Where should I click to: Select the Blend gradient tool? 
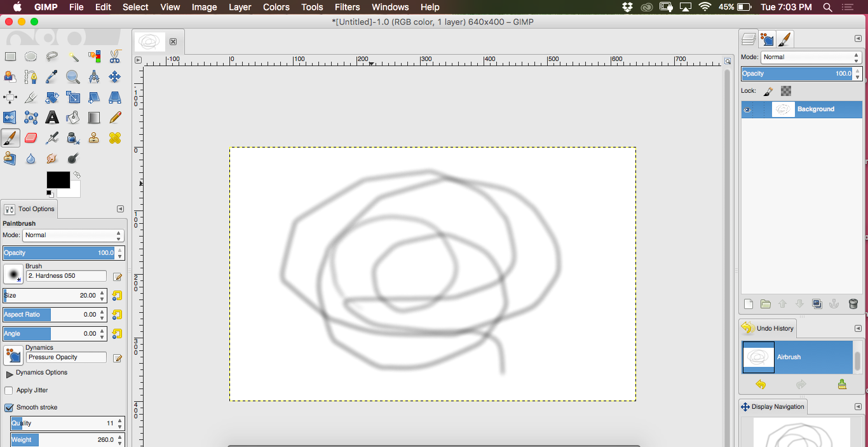pyautogui.click(x=94, y=118)
